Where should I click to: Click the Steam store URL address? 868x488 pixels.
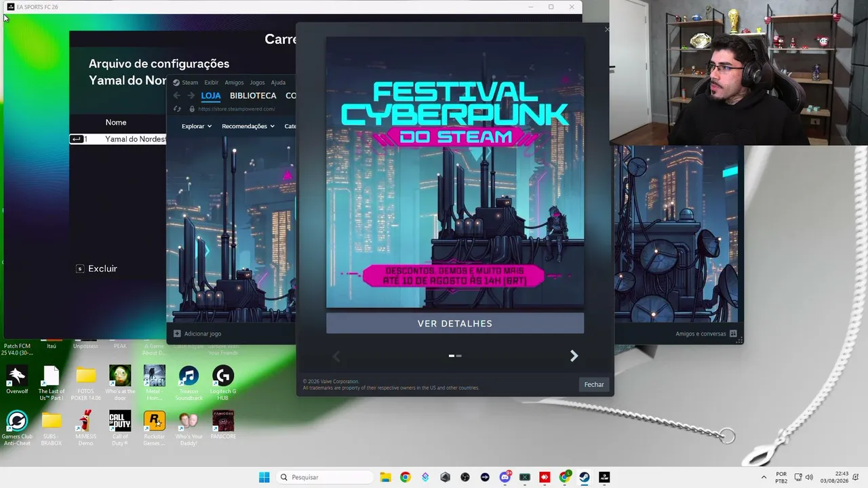click(x=236, y=109)
